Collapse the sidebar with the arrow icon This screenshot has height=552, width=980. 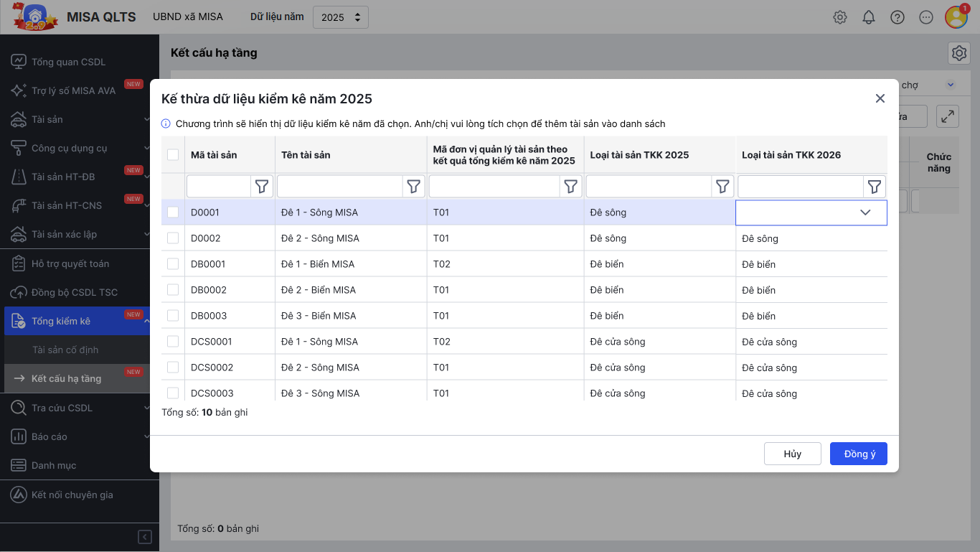[x=145, y=537]
